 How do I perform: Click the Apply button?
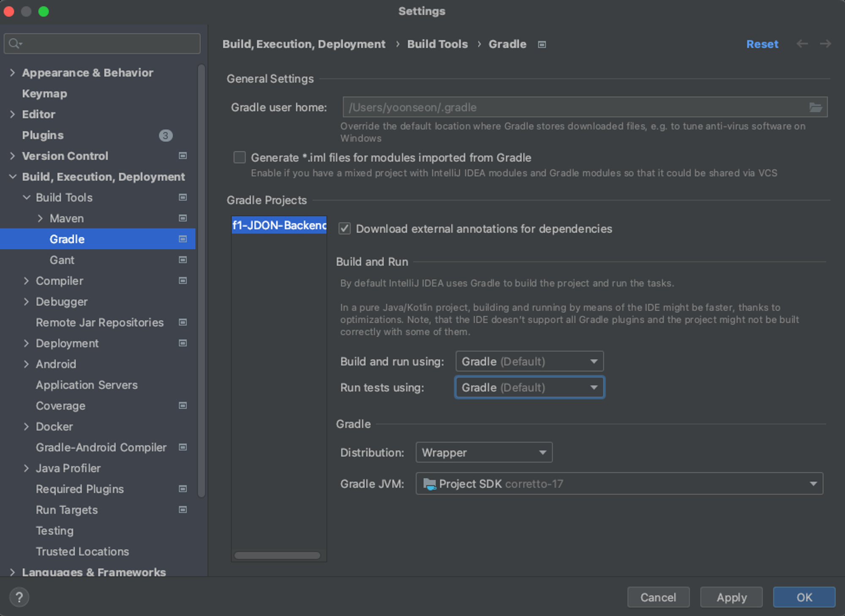pos(731,597)
